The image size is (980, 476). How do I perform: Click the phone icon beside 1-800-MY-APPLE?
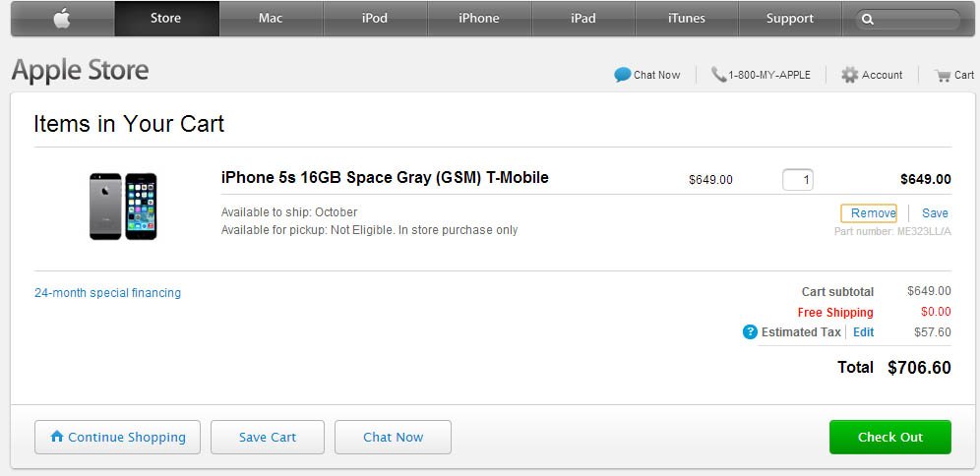718,75
